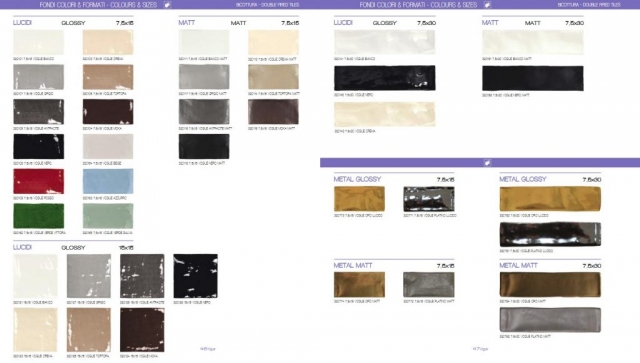The height and width of the screenshot is (363, 640).
Task: Click right page 'BICOTTURA - DOUBLE FIRED TILES' text
Action: tap(589, 5)
